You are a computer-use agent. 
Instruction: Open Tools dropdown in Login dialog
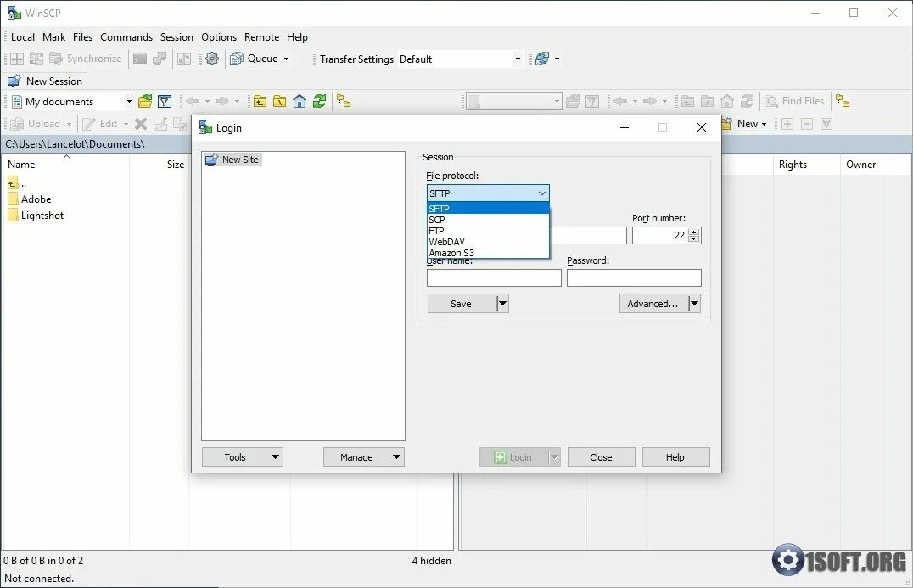point(243,457)
